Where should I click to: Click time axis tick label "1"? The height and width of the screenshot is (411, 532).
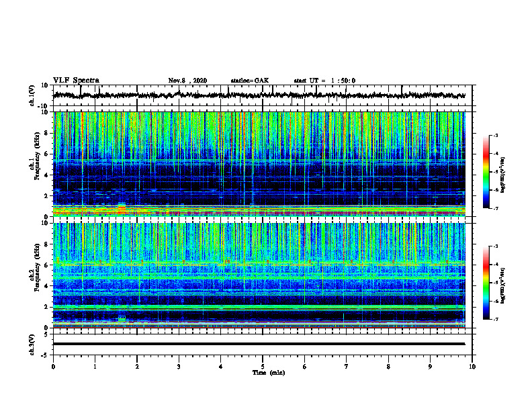tap(95, 367)
